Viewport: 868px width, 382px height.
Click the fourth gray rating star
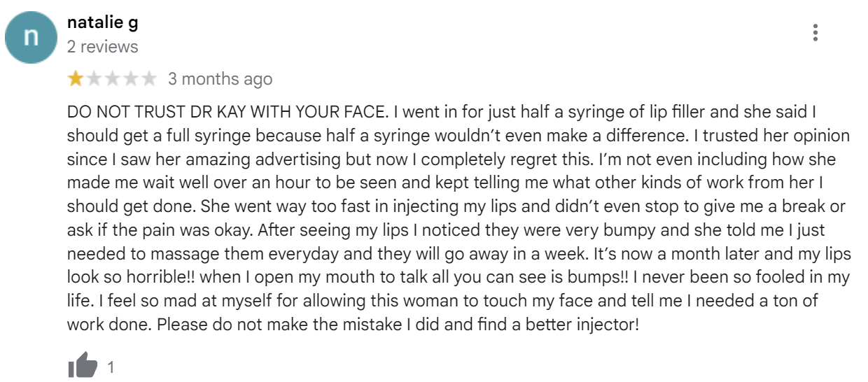[131, 79]
